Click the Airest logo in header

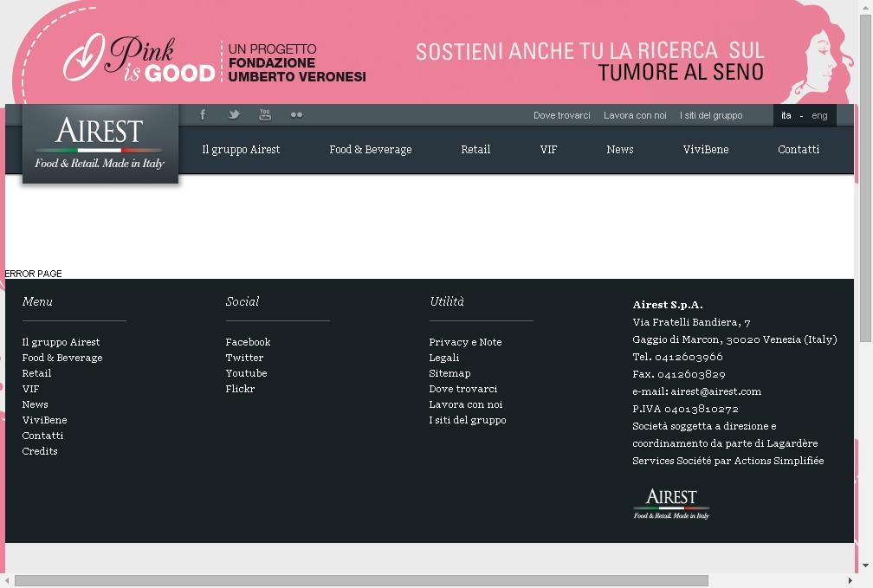[100, 143]
